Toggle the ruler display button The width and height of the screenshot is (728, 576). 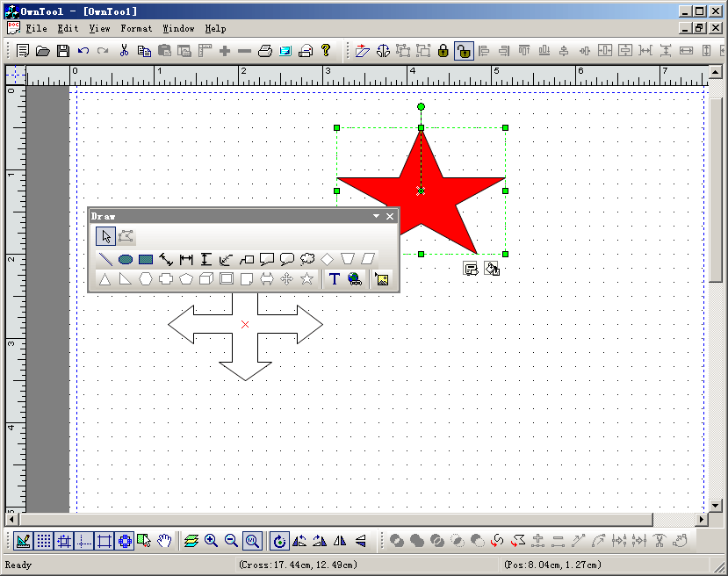click(x=23, y=541)
